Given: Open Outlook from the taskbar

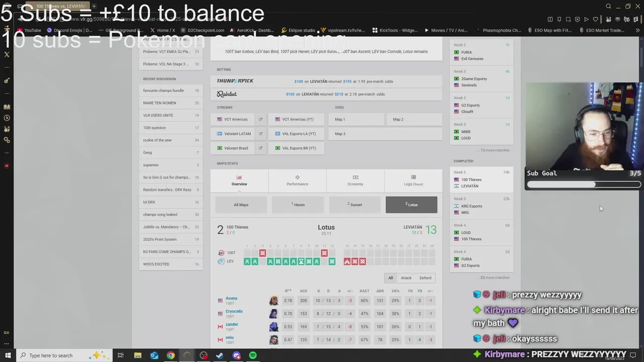Looking at the screenshot, I should pyautogui.click(x=154, y=355).
